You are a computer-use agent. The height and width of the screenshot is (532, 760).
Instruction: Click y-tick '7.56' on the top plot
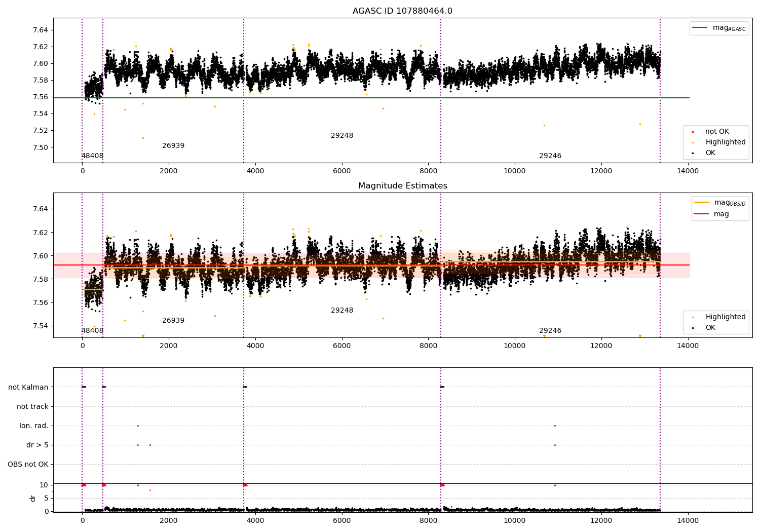[x=41, y=97]
